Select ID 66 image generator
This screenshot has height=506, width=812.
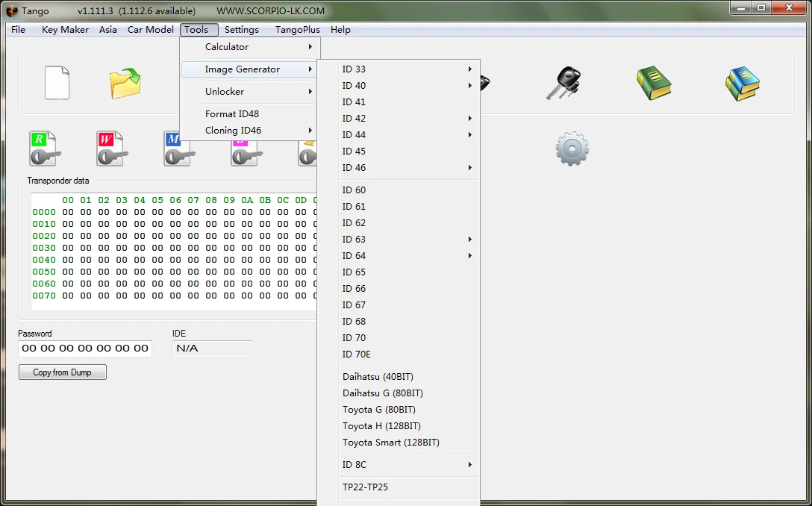[x=399, y=289]
